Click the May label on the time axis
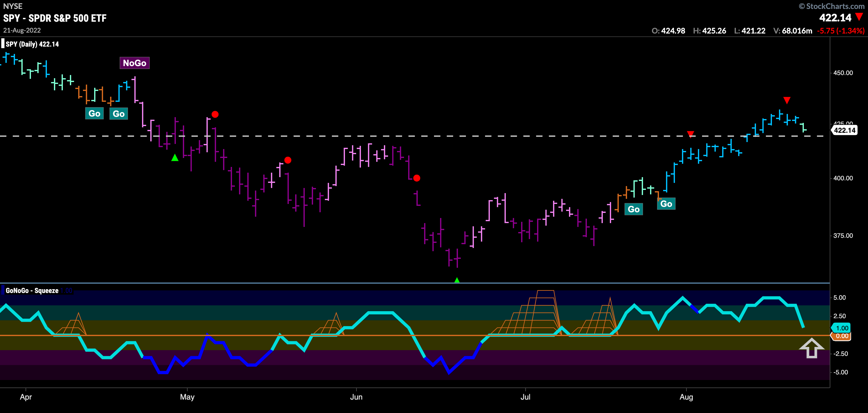The height and width of the screenshot is (413, 868). (187, 397)
